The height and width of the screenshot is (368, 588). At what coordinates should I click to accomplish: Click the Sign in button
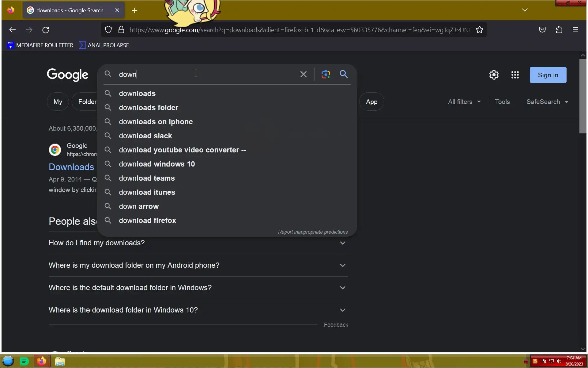tap(548, 75)
